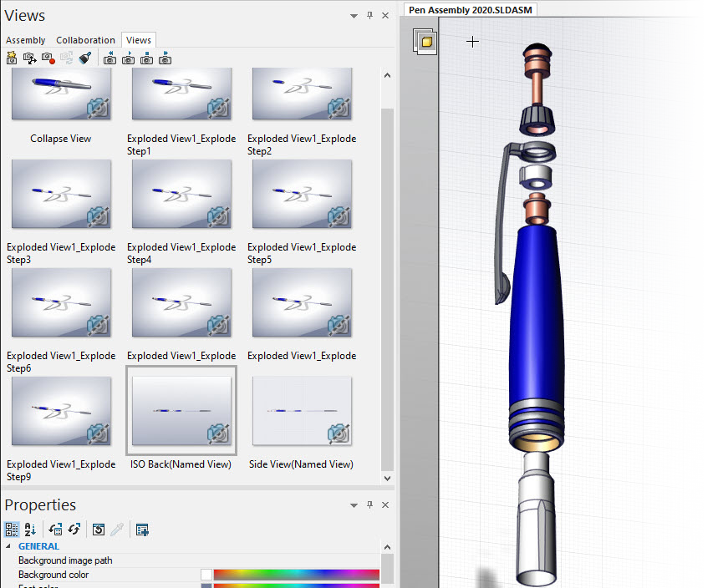
Task: Select the Side View(Named View) thumbnail
Action: 302,410
